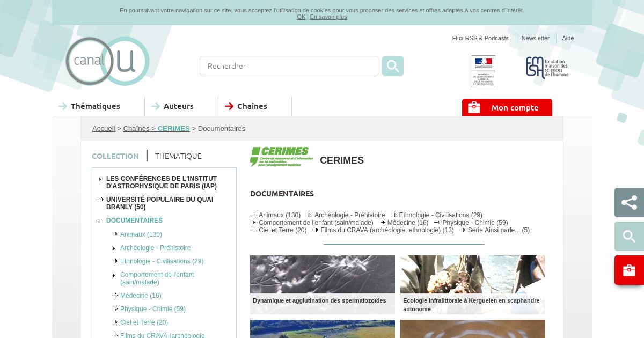Image resolution: width=644 pixels, height=338 pixels.
Task: Open Ethnologie - Civilisations (29) in main list
Action: click(441, 215)
